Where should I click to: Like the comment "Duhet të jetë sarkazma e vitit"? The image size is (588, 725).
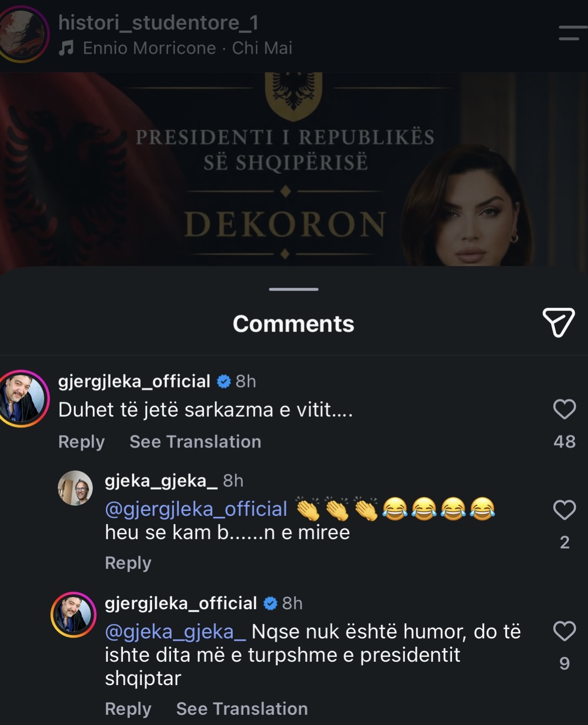click(564, 409)
